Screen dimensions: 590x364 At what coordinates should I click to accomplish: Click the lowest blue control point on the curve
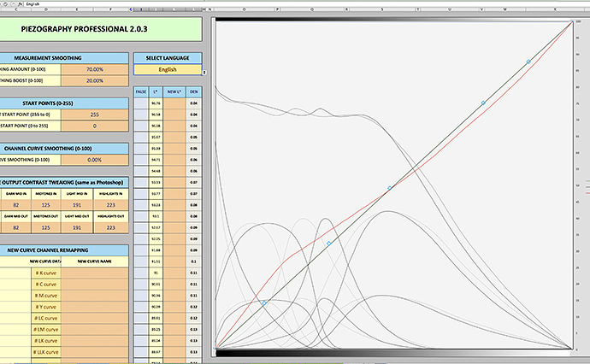tap(264, 302)
